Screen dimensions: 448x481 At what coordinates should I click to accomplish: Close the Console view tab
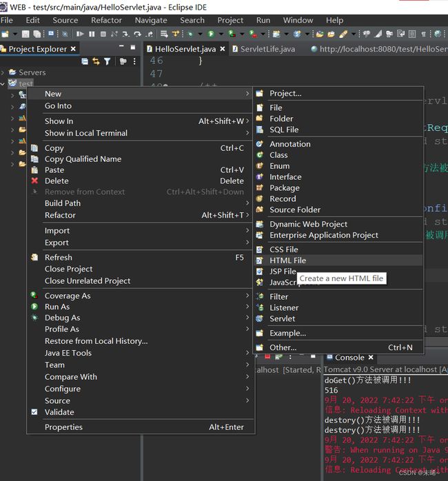point(371,357)
